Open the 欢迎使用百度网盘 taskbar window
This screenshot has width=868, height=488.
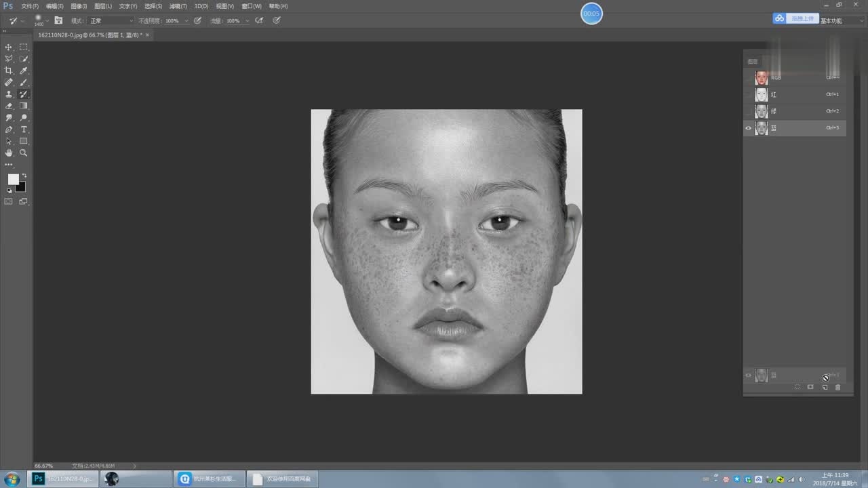pyautogui.click(x=283, y=479)
